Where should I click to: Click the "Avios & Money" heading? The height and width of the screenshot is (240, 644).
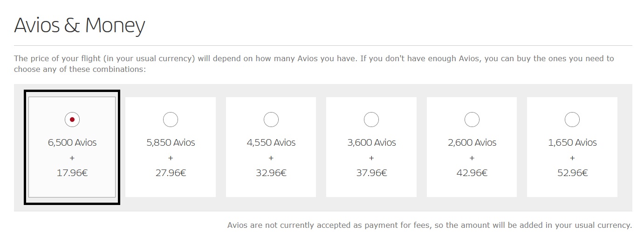click(80, 25)
